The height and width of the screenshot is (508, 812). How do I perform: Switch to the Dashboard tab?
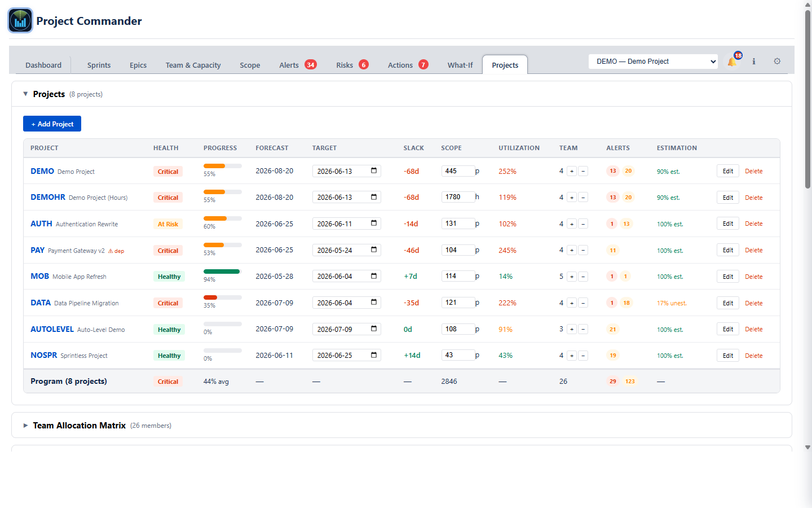point(43,65)
